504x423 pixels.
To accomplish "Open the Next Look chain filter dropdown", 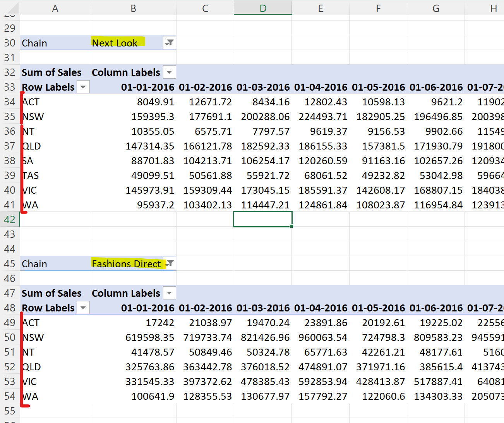I will 170,43.
